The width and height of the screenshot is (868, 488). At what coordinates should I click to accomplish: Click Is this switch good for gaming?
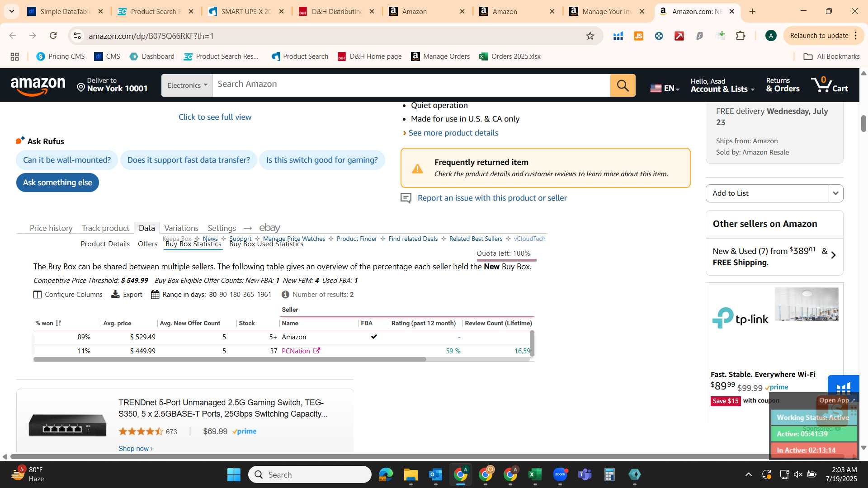pyautogui.click(x=322, y=160)
